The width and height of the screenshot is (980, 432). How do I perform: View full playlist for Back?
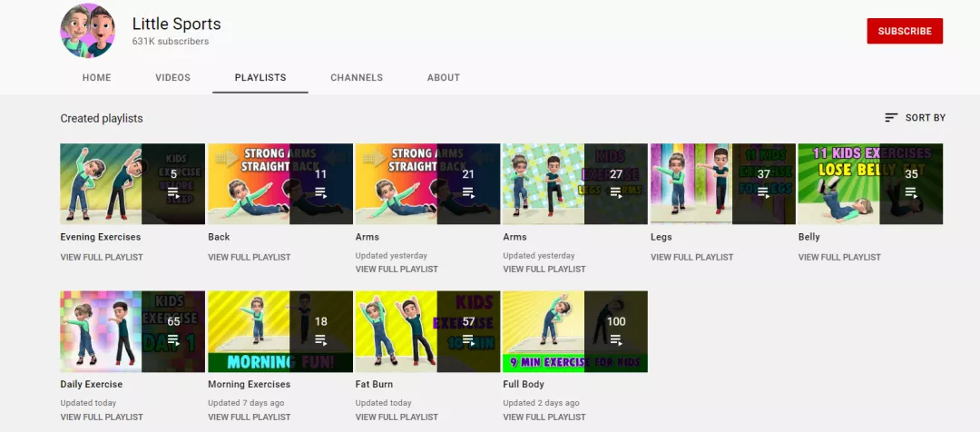[x=250, y=257]
